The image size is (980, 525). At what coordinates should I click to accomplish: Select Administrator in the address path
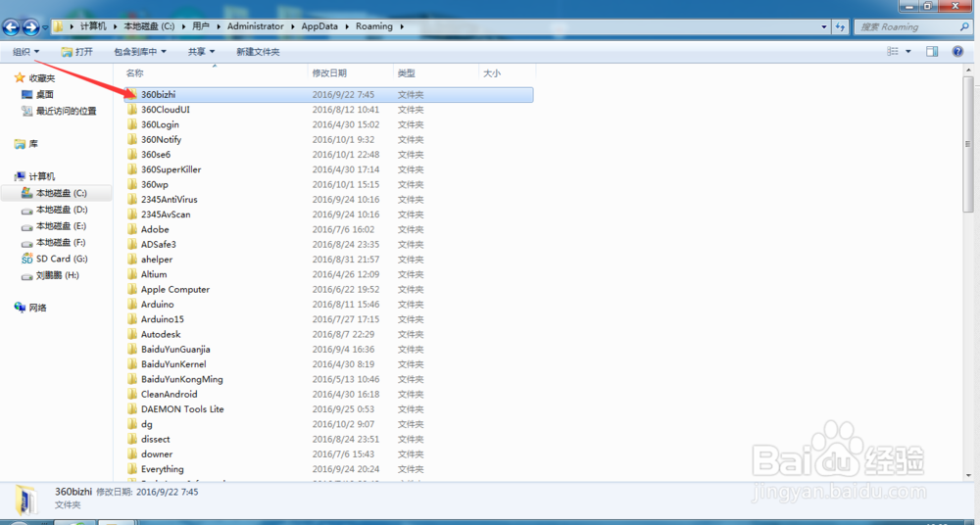[x=255, y=26]
